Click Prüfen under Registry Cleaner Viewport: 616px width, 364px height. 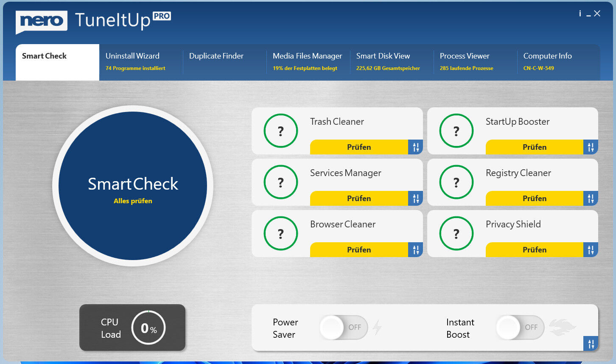pos(535,199)
